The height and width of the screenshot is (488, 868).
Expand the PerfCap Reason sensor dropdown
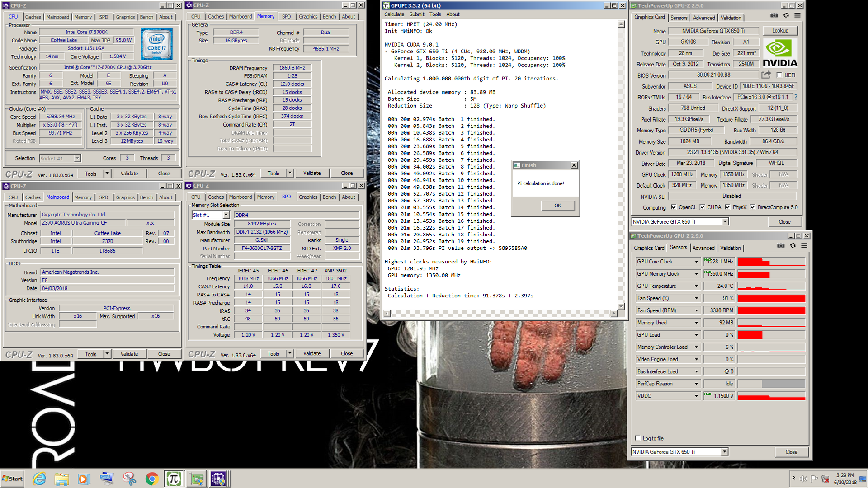[x=696, y=384]
